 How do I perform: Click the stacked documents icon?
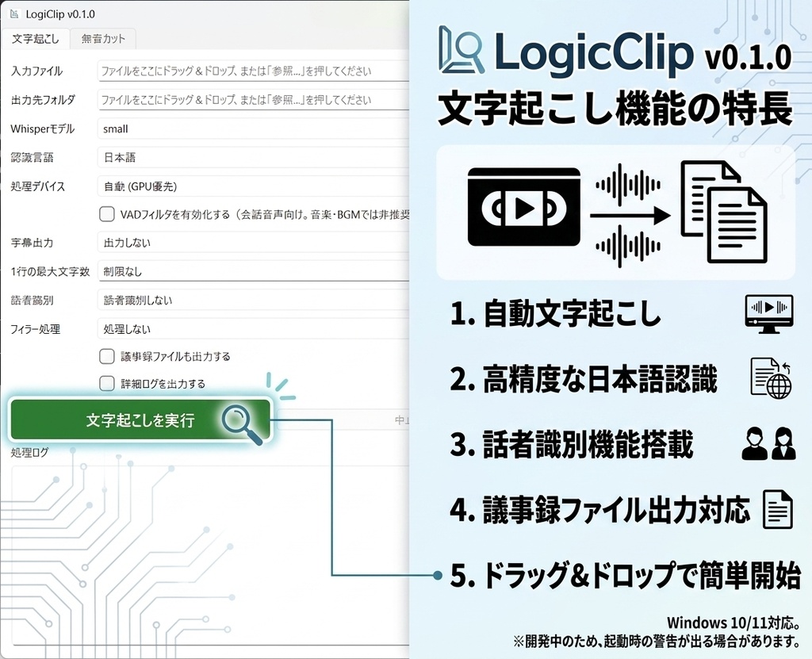[723, 212]
